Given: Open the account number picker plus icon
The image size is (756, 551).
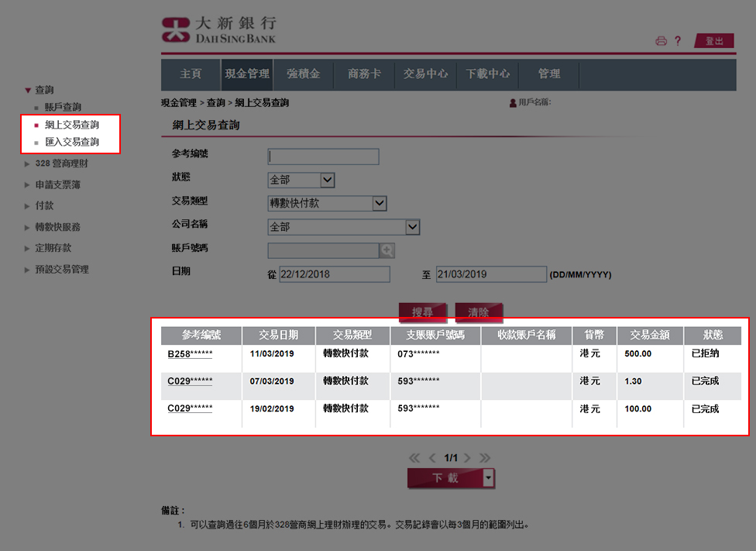Looking at the screenshot, I should [389, 250].
